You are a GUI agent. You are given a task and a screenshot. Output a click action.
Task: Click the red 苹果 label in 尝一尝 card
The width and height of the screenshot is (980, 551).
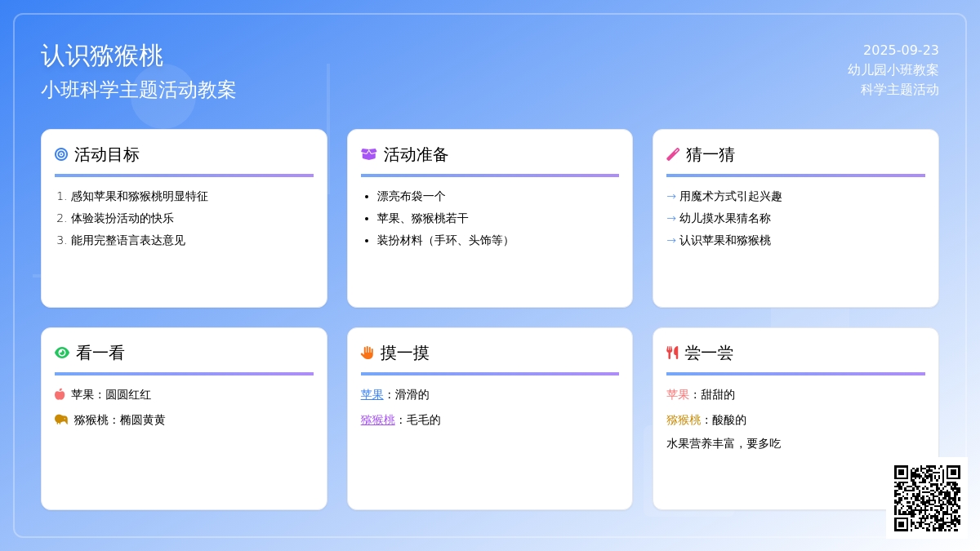click(x=678, y=394)
